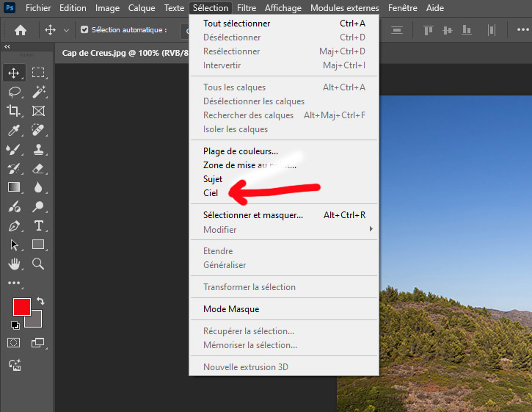532x412 pixels.
Task: Click align top edges icon
Action: pyautogui.click(x=429, y=30)
